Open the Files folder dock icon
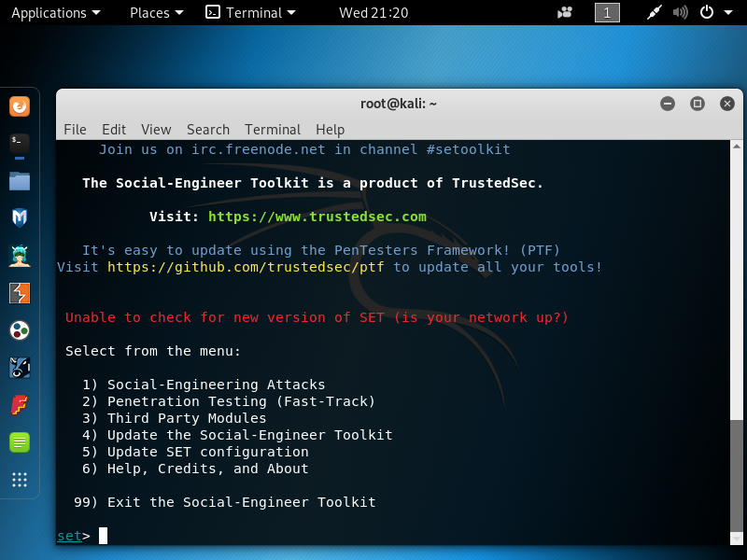 pos(20,181)
